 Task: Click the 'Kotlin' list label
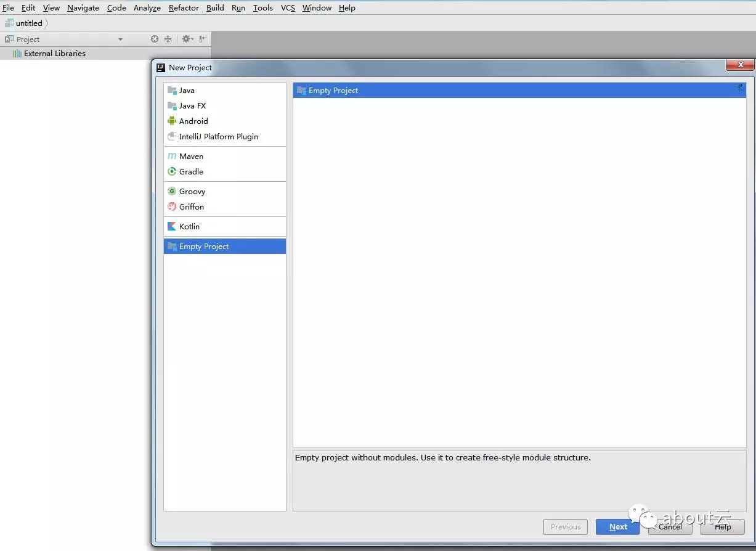189,227
